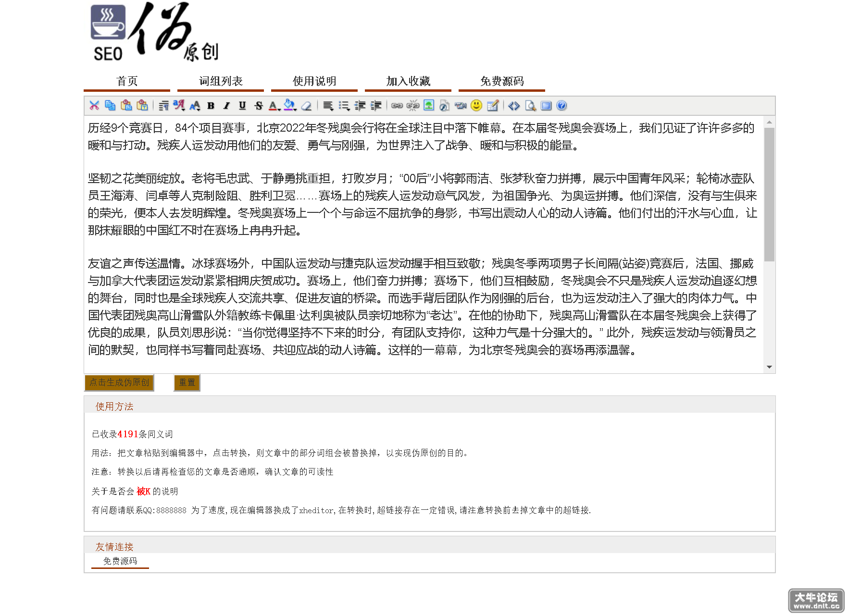The width and height of the screenshot is (848, 616).
Task: Click the Copy icon in editor toolbar
Action: pyautogui.click(x=110, y=106)
